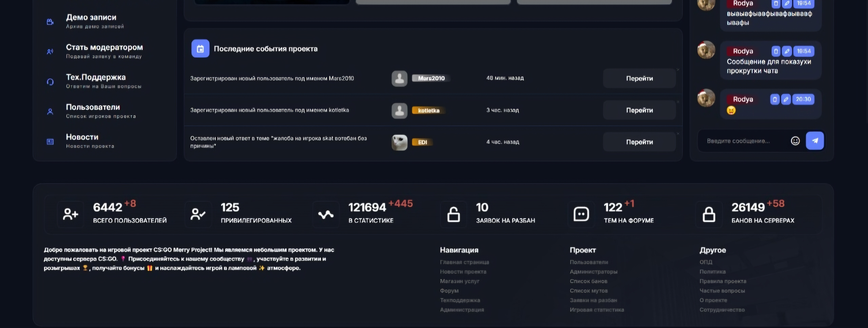Edit the 'Сообщение для показухи' chat message
This screenshot has height=328, width=868.
[787, 51]
